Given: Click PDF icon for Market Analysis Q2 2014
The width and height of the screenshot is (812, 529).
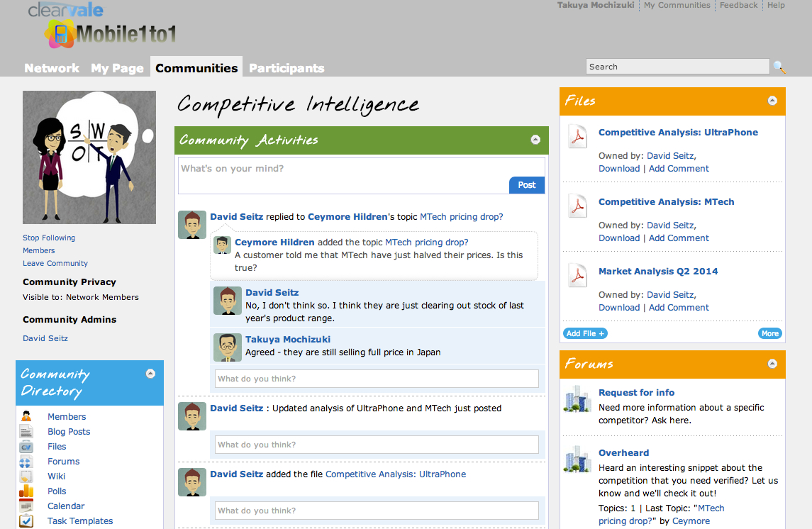Looking at the screenshot, I should click(577, 275).
